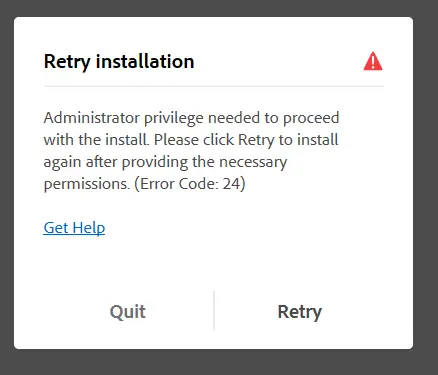Quit the installation
The image size is (438, 375).
(128, 312)
